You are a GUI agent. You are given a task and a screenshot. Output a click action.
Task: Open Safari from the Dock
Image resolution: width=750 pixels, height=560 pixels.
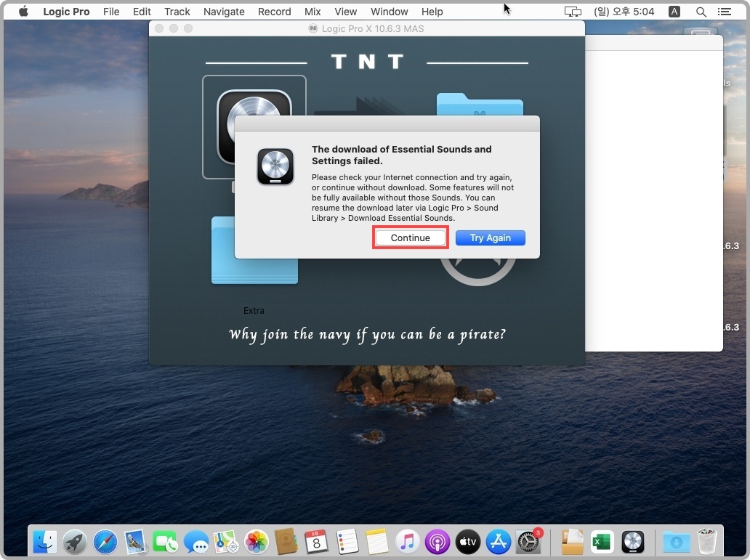(105, 542)
